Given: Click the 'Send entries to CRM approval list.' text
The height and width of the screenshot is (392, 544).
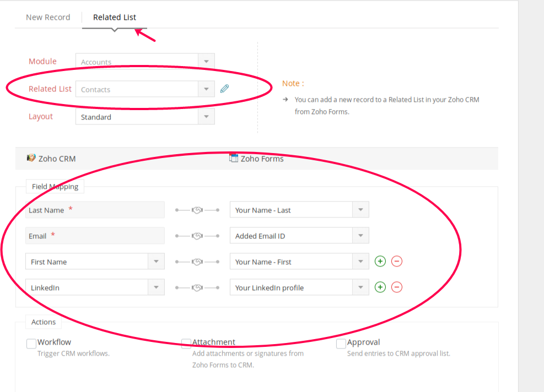Looking at the screenshot, I should click(x=398, y=353).
